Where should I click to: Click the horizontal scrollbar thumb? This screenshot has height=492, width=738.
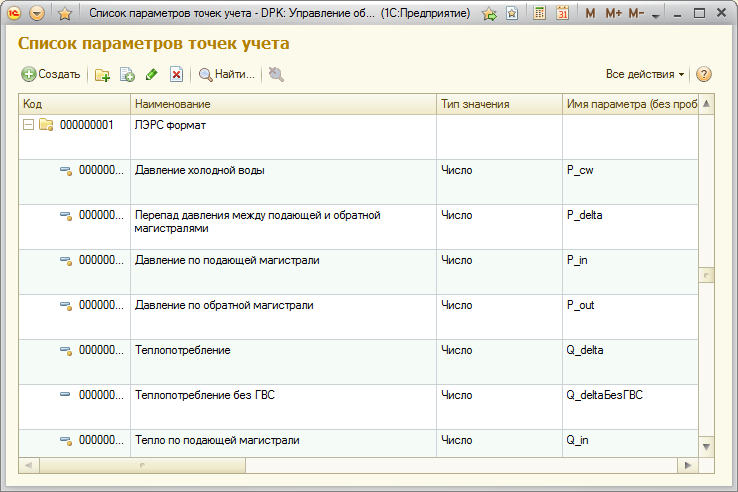(x=143, y=466)
